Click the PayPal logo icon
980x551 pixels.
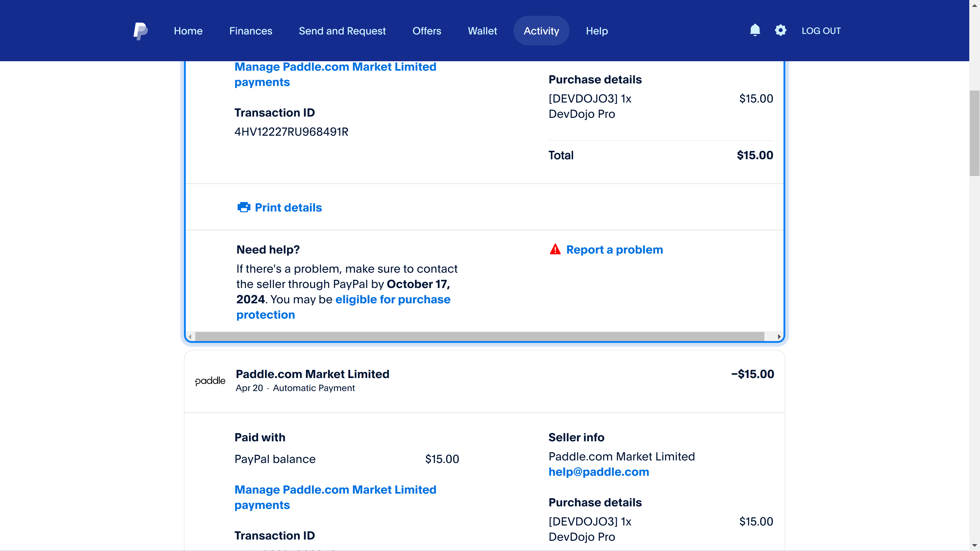(x=140, y=31)
